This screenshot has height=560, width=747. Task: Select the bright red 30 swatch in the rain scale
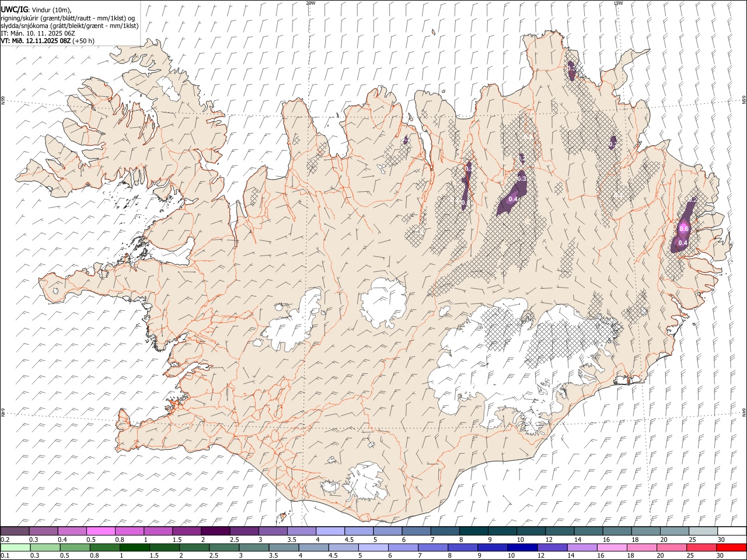pyautogui.click(x=731, y=547)
